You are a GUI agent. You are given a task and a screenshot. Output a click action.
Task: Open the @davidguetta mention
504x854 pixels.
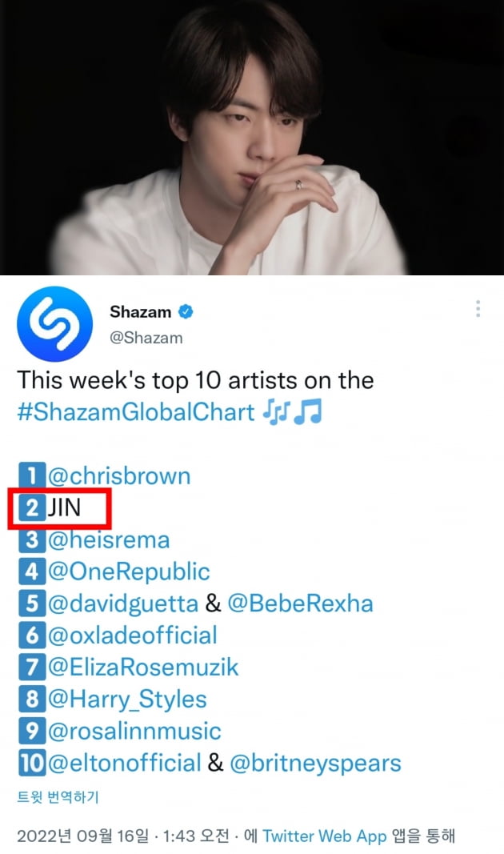coord(123,604)
